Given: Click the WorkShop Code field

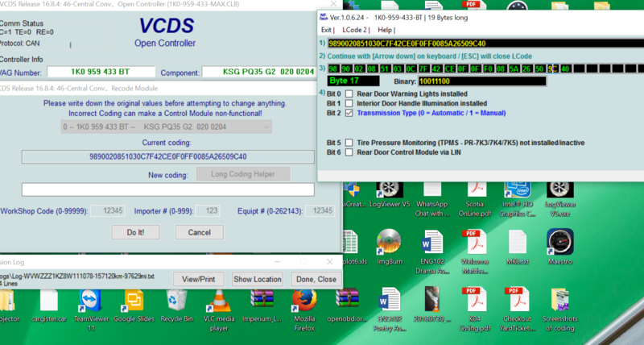Looking at the screenshot, I should pyautogui.click(x=108, y=211).
